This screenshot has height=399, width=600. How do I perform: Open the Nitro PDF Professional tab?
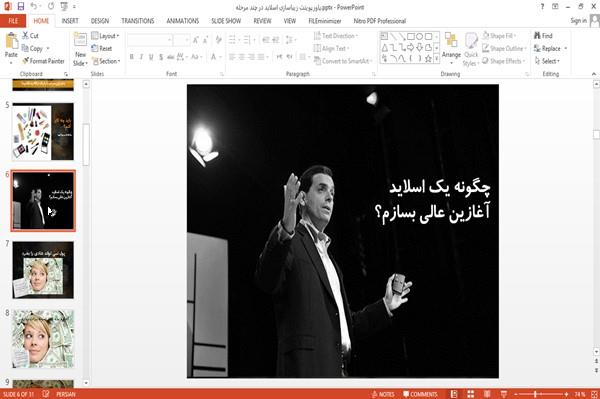point(380,21)
